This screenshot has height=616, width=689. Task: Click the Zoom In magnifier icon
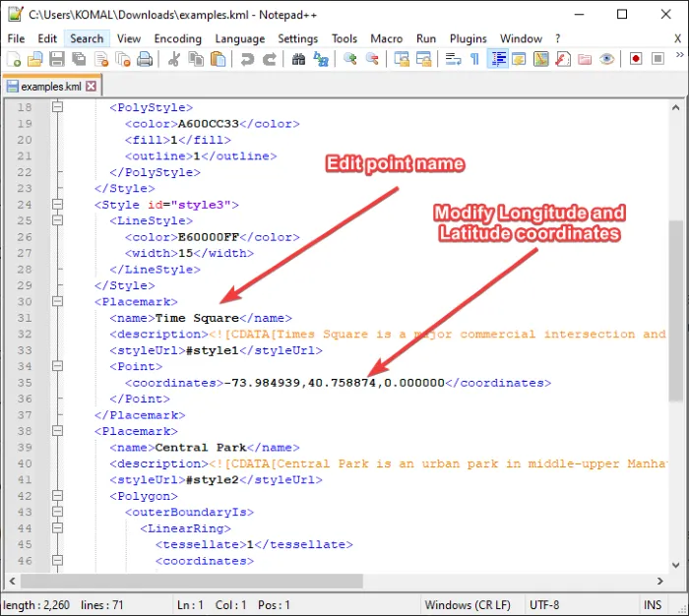(349, 59)
